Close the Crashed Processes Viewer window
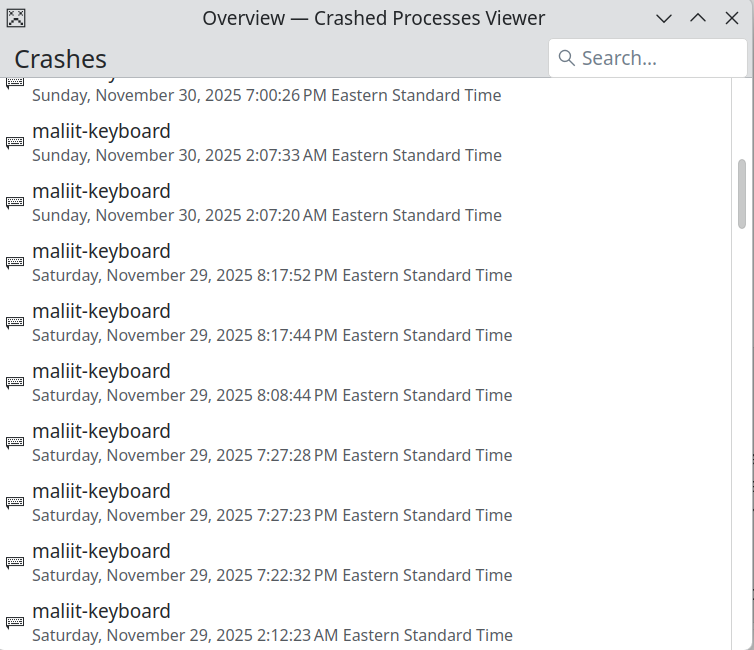The height and width of the screenshot is (650, 754). pos(732,19)
